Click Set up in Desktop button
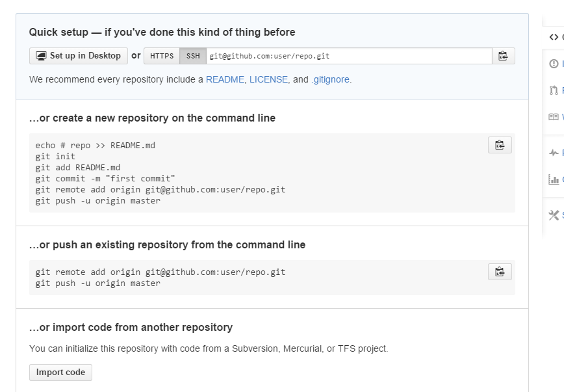 pyautogui.click(x=78, y=56)
